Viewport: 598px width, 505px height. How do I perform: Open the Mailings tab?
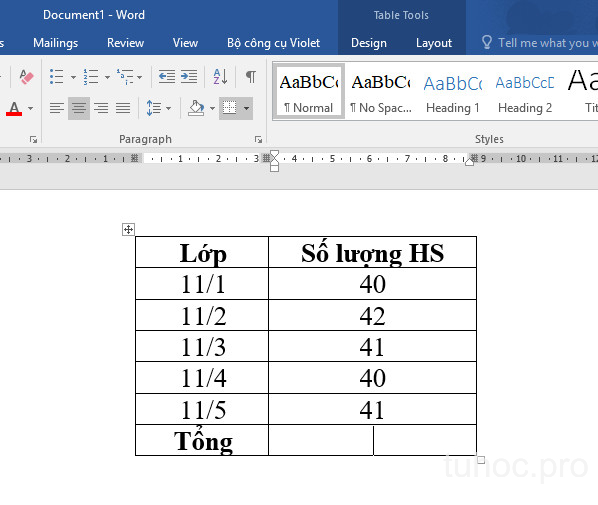(x=56, y=43)
